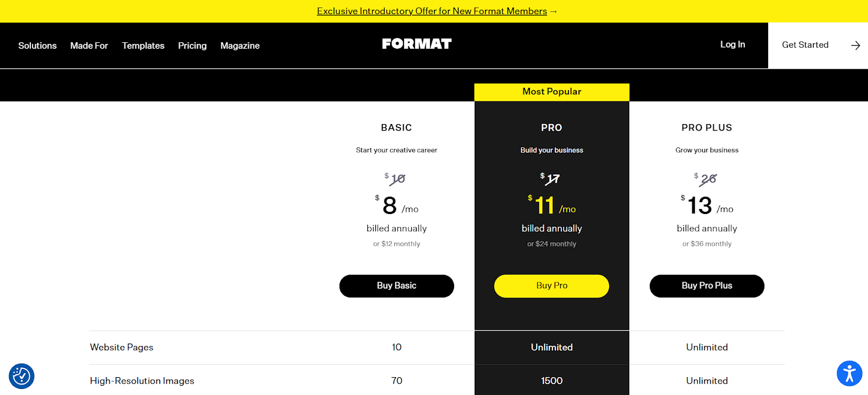Click the Log In link
The width and height of the screenshot is (868, 395).
pyautogui.click(x=732, y=44)
